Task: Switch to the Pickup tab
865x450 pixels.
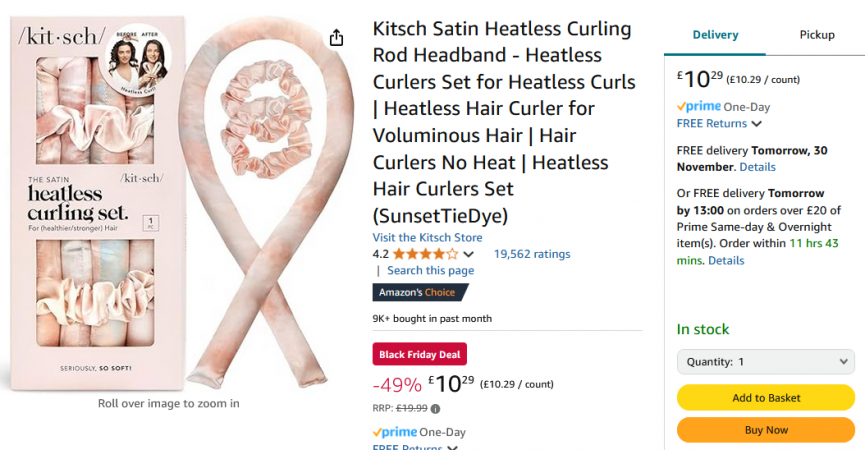Action: [816, 35]
